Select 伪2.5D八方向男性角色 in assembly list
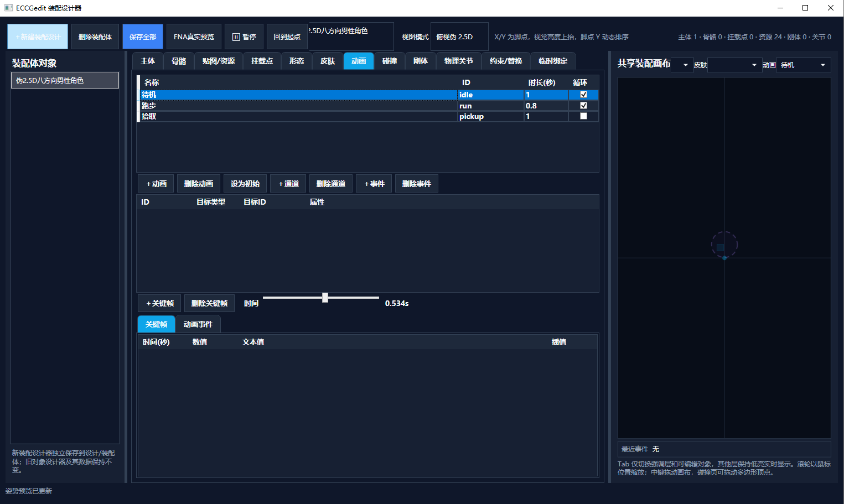Viewport: 844px width, 504px height. pyautogui.click(x=65, y=80)
